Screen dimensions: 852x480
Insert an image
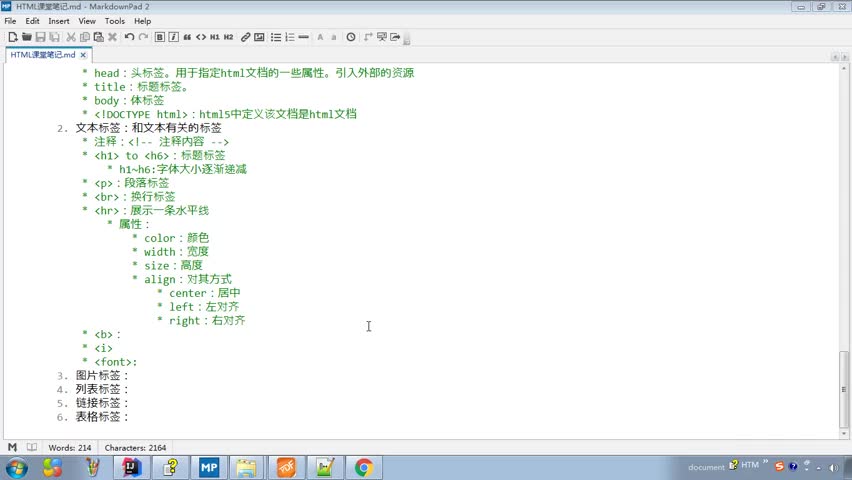coord(259,37)
